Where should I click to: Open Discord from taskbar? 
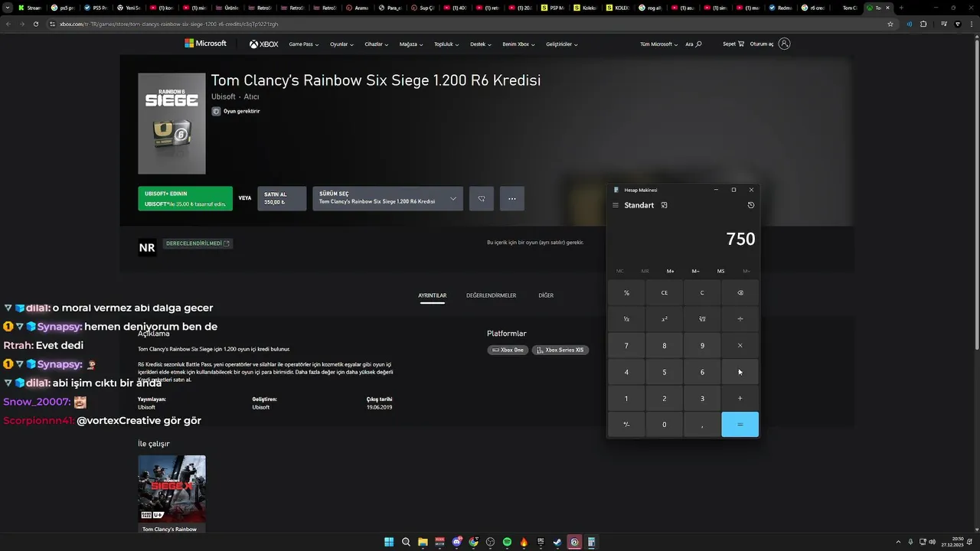pos(456,542)
